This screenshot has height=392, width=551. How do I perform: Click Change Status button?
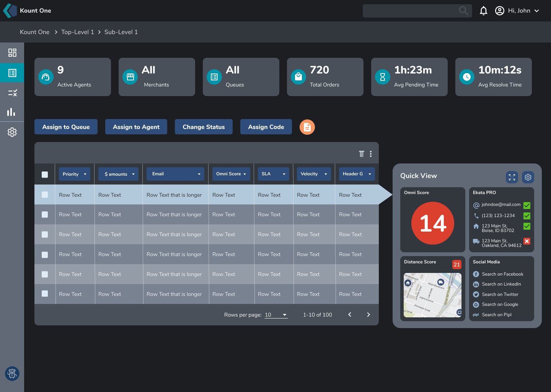click(204, 127)
